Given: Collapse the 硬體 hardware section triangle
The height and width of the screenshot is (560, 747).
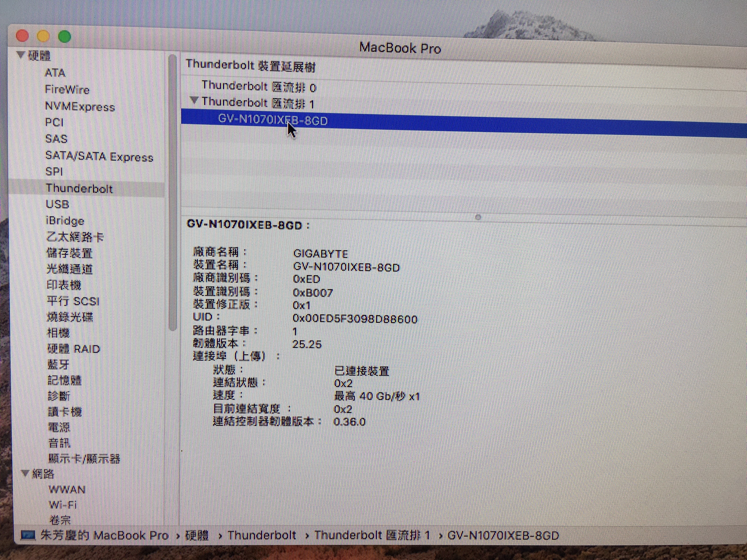Looking at the screenshot, I should pyautogui.click(x=21, y=55).
